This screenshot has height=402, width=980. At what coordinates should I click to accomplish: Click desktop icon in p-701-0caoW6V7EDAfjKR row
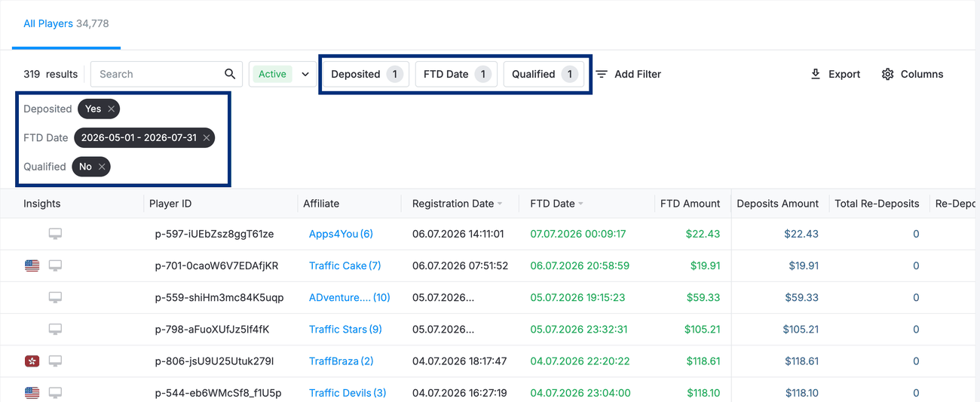55,265
